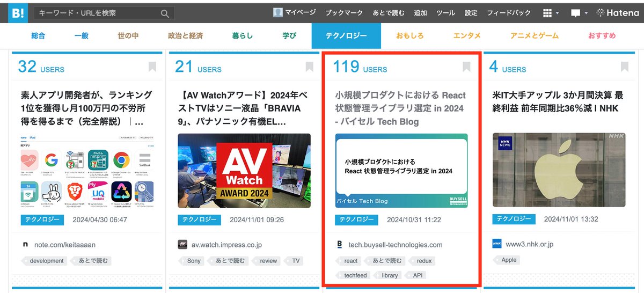644x293 pixels.
Task: Open the 4 USERS count
Action: 508,67
